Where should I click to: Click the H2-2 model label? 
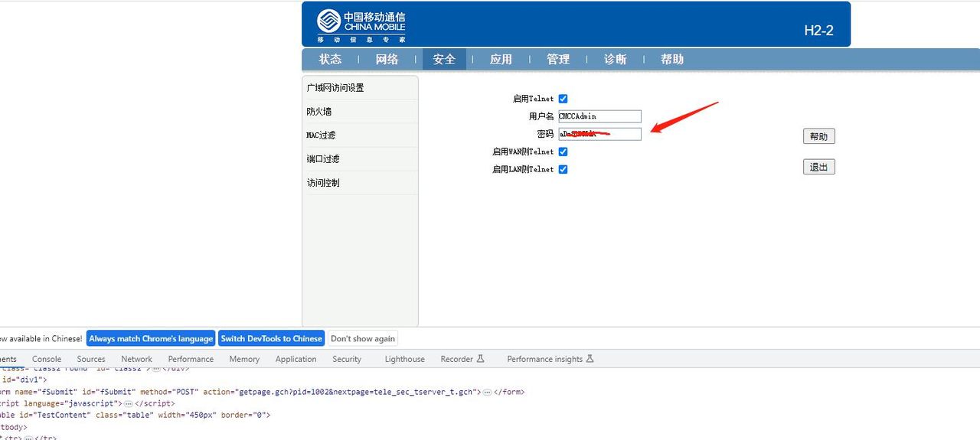point(818,31)
